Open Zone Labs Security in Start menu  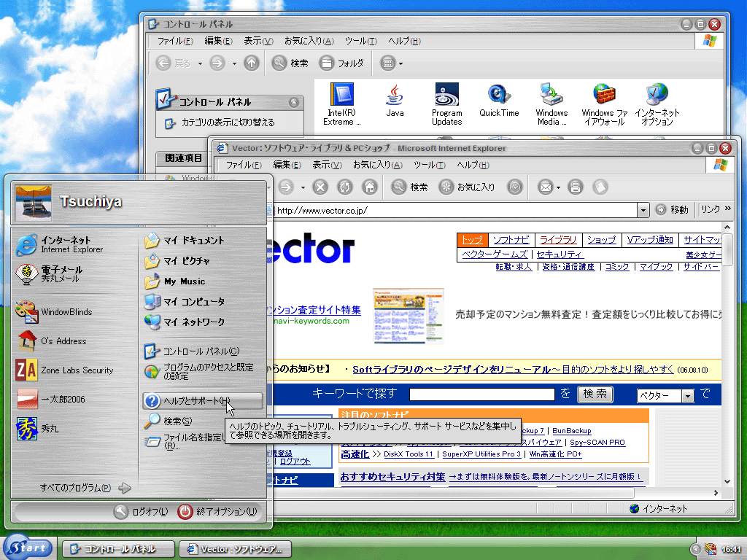[x=64, y=370]
